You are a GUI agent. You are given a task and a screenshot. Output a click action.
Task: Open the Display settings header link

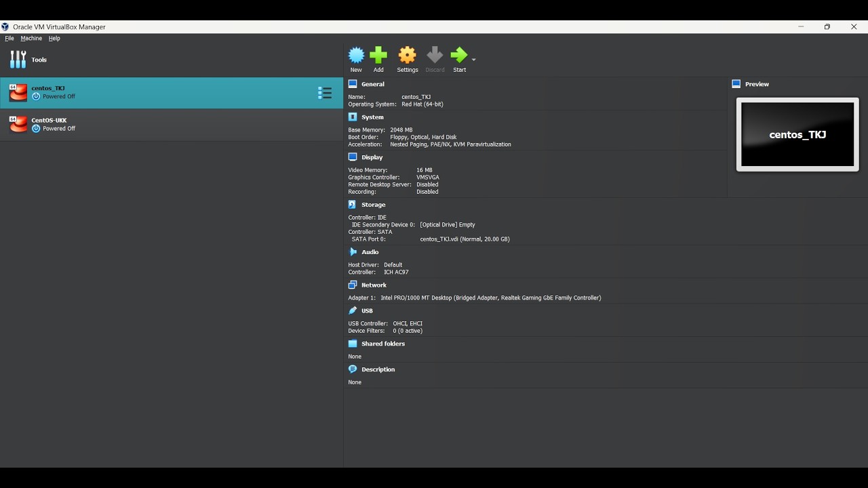click(x=372, y=157)
